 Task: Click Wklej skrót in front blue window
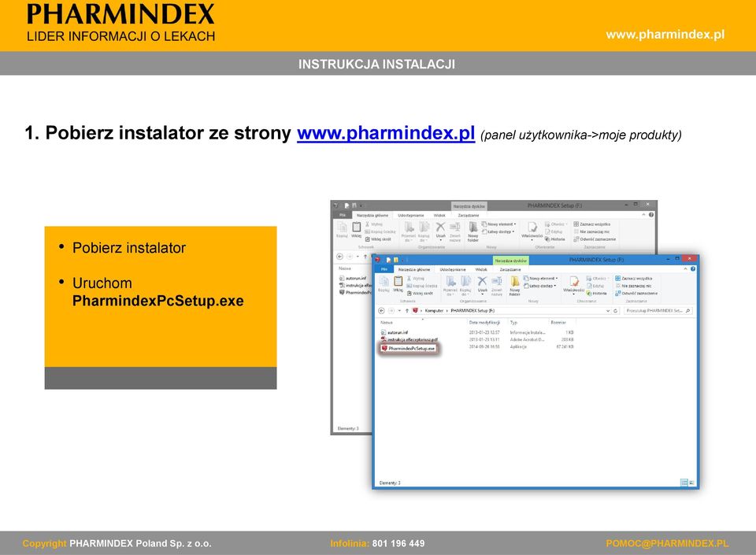pos(420,293)
